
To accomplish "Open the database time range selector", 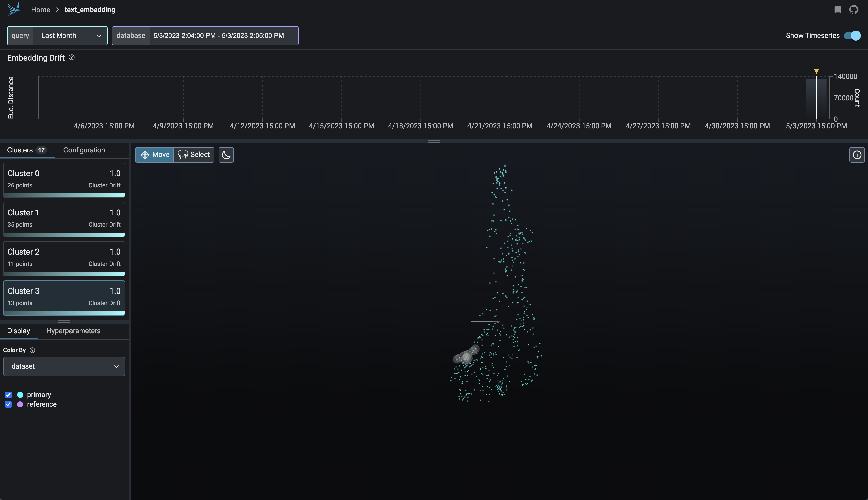I will tap(219, 36).
